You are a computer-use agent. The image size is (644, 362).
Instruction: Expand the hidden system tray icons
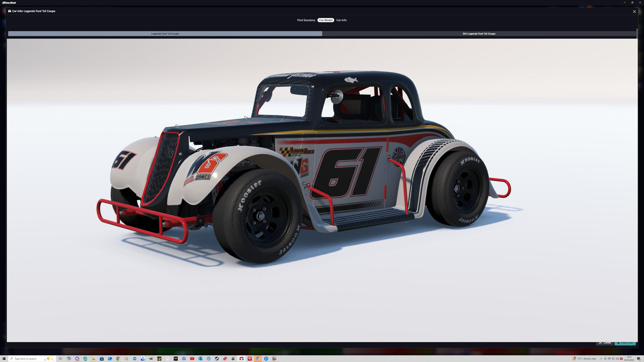601,359
